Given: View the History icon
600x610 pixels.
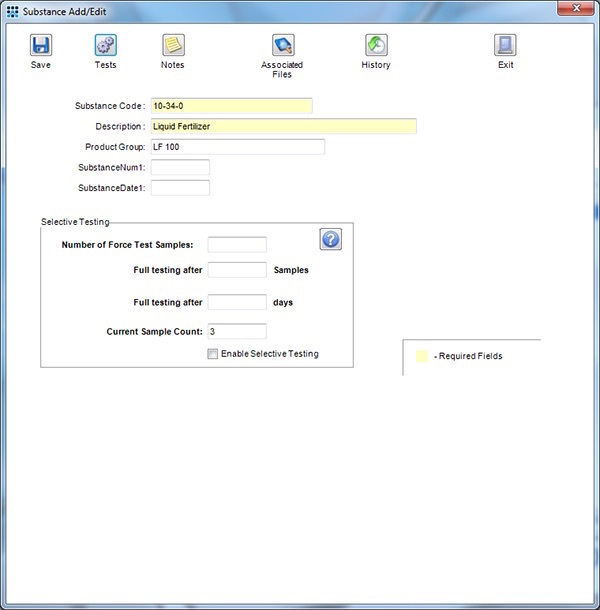Looking at the screenshot, I should [x=376, y=45].
